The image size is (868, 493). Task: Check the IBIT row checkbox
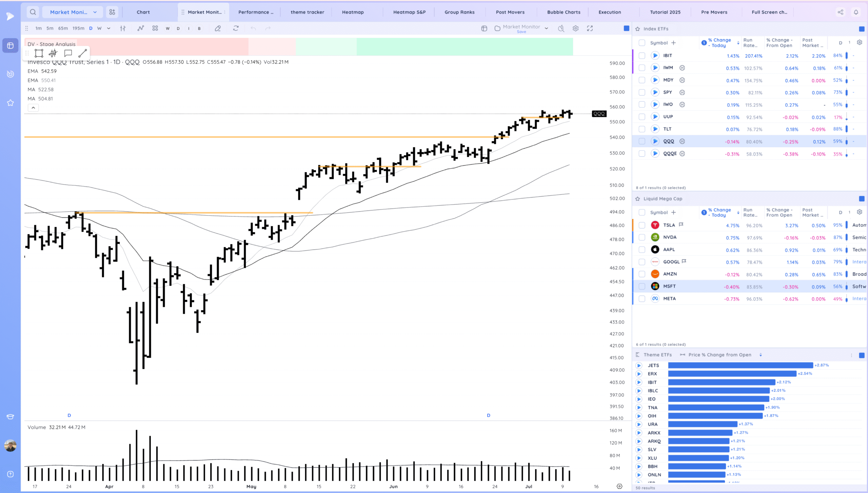tap(642, 56)
